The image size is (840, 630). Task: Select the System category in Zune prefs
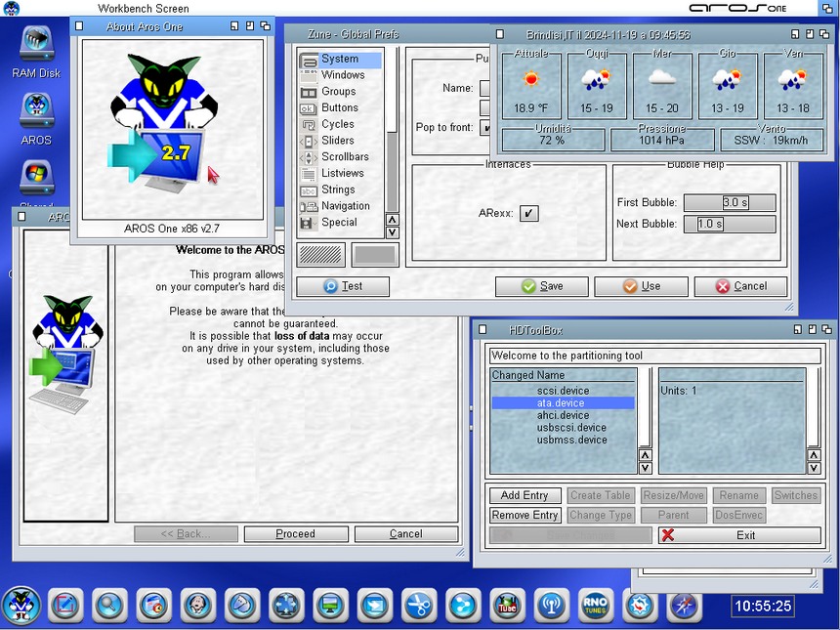coord(340,59)
